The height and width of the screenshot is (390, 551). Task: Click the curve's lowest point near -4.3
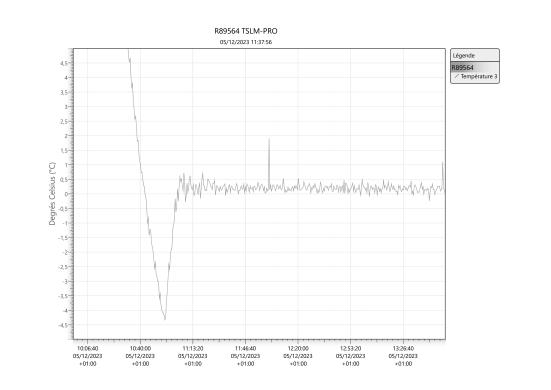pyautogui.click(x=165, y=318)
